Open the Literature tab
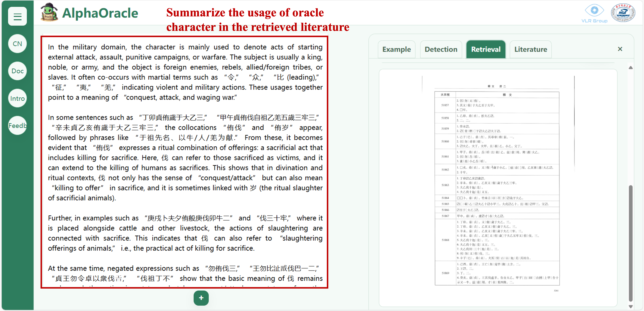This screenshot has height=311, width=644. (530, 49)
